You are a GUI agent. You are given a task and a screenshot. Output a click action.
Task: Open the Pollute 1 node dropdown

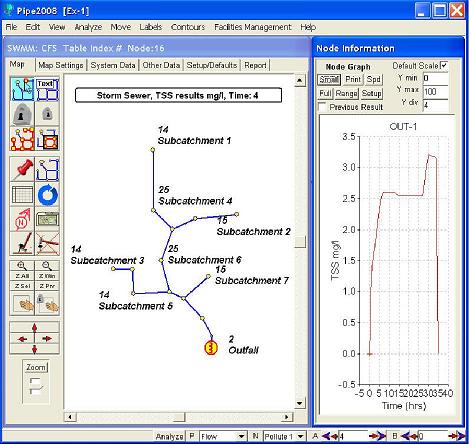[x=284, y=436]
